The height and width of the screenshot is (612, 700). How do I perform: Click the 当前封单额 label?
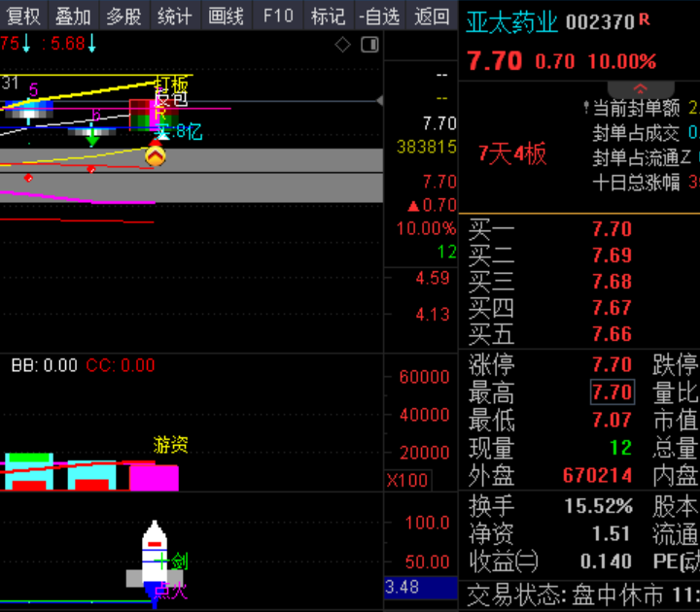(637, 109)
